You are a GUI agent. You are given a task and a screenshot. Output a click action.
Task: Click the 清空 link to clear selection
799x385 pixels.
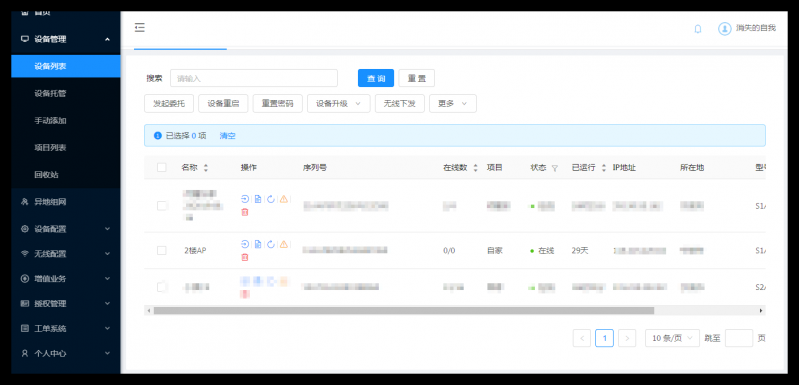[x=227, y=136]
